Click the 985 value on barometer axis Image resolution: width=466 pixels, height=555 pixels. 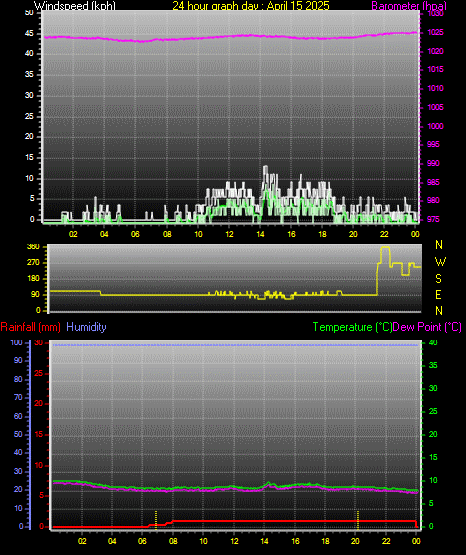(433, 182)
